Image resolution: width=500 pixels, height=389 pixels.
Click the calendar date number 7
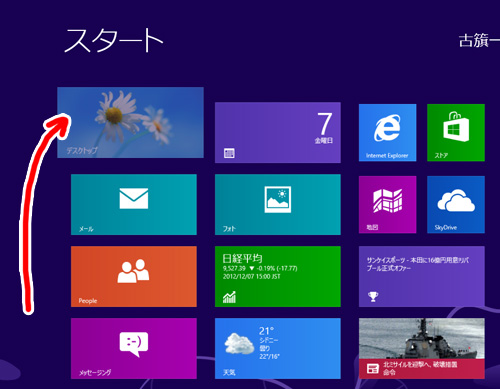[x=324, y=124]
